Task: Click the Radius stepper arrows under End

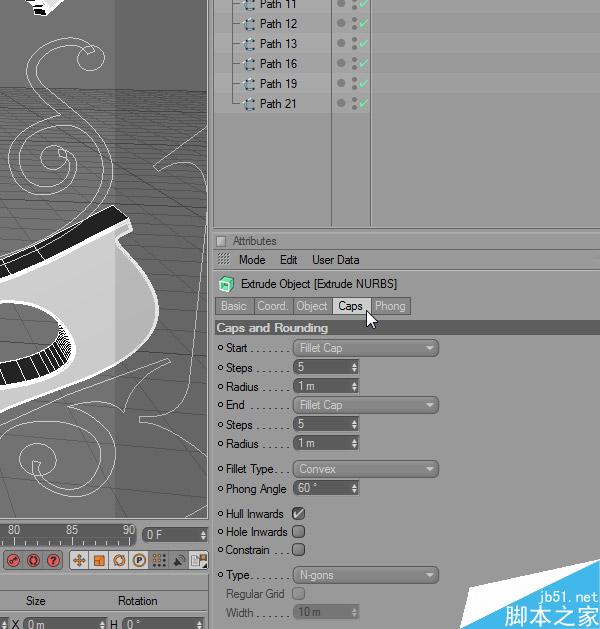Action: pyautogui.click(x=354, y=443)
